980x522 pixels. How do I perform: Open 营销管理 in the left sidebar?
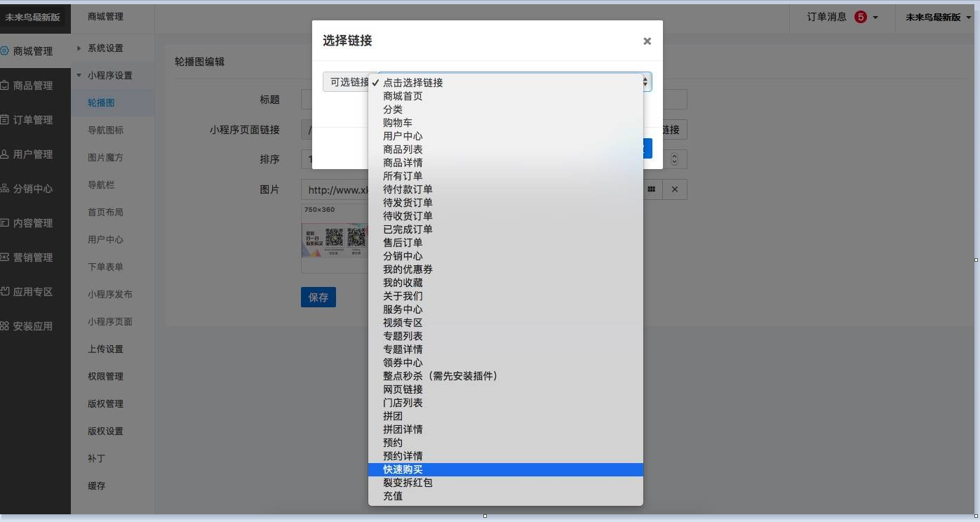32,257
